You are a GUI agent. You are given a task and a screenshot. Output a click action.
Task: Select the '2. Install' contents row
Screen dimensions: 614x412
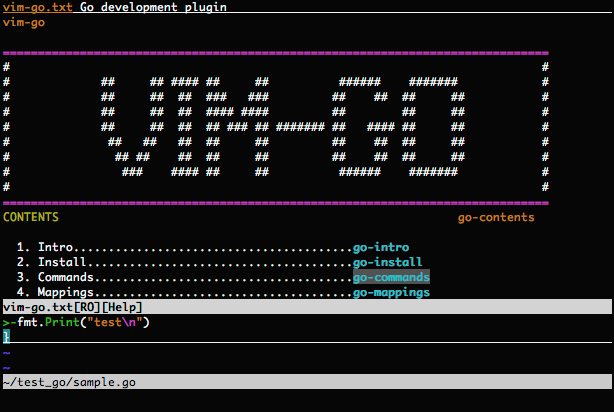(x=219, y=262)
